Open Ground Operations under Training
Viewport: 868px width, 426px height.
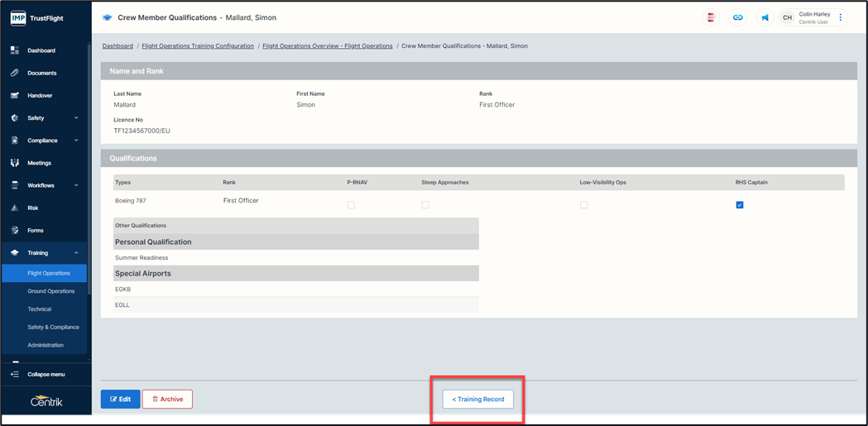51,291
